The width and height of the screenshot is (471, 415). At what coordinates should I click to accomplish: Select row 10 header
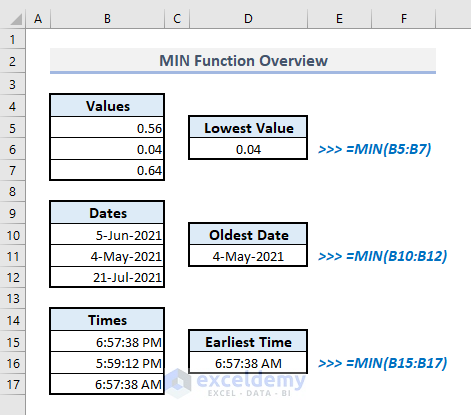13,235
